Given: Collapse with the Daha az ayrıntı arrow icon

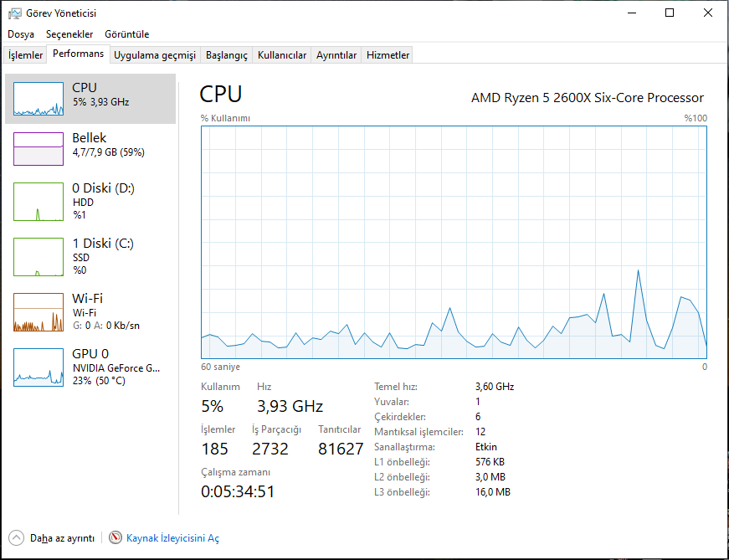Looking at the screenshot, I should click(x=16, y=537).
